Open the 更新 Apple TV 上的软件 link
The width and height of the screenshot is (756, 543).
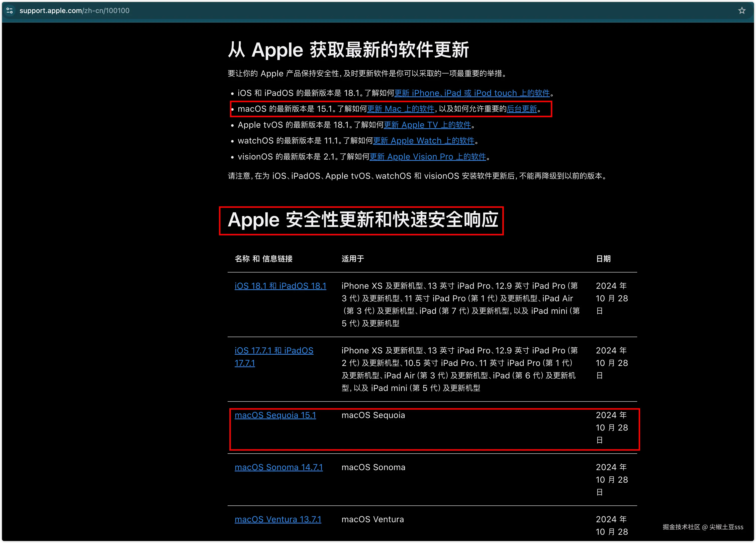tap(427, 125)
